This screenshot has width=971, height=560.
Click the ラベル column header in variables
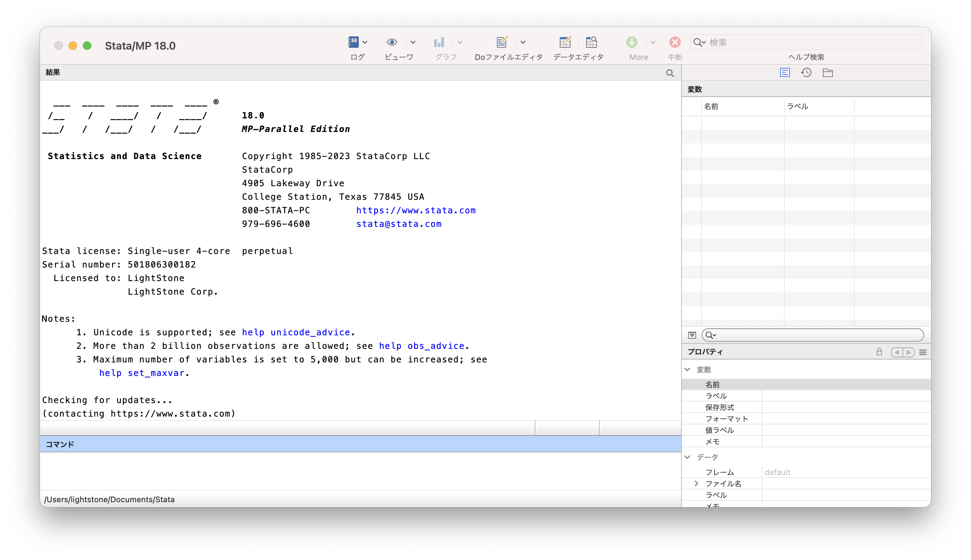coord(819,107)
